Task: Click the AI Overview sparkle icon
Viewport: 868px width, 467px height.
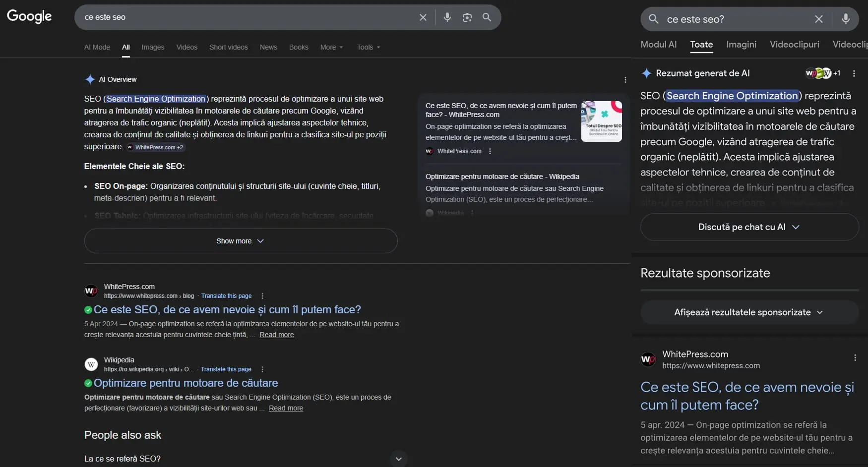Action: tap(90, 79)
